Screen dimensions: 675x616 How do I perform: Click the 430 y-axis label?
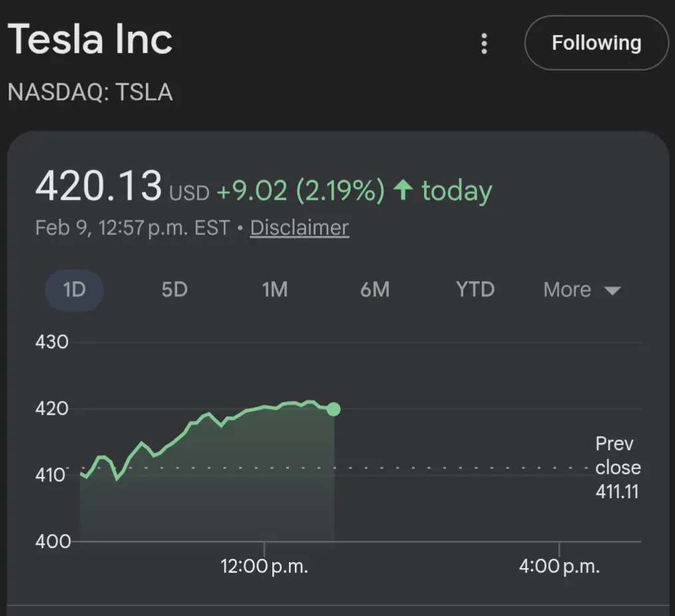52,342
